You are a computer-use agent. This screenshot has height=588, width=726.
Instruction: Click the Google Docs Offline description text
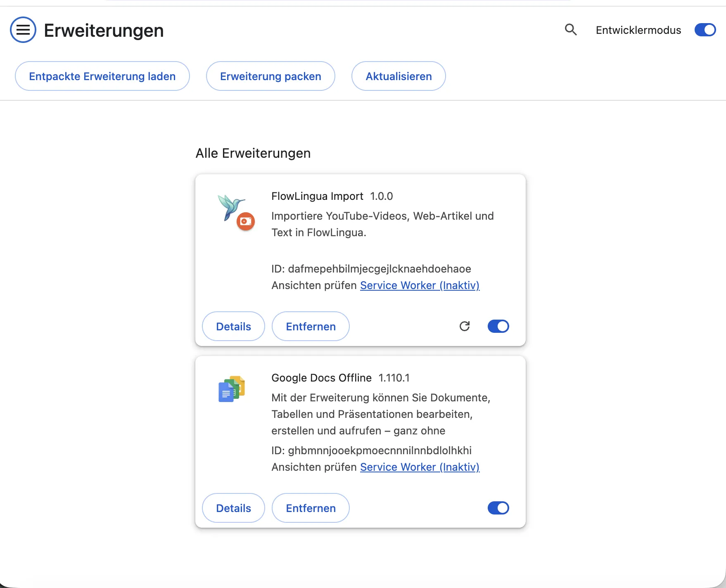(x=381, y=414)
